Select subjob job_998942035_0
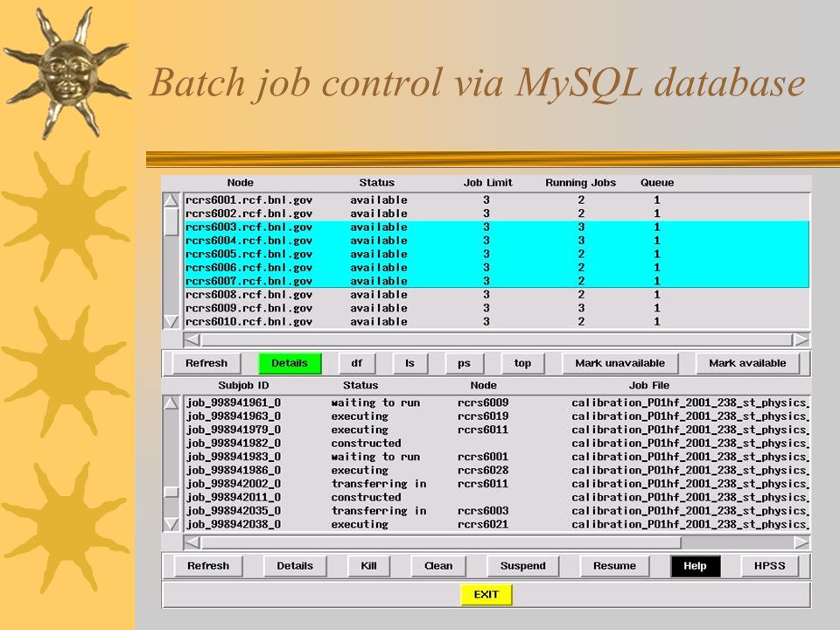Image resolution: width=840 pixels, height=630 pixels. tap(496, 510)
